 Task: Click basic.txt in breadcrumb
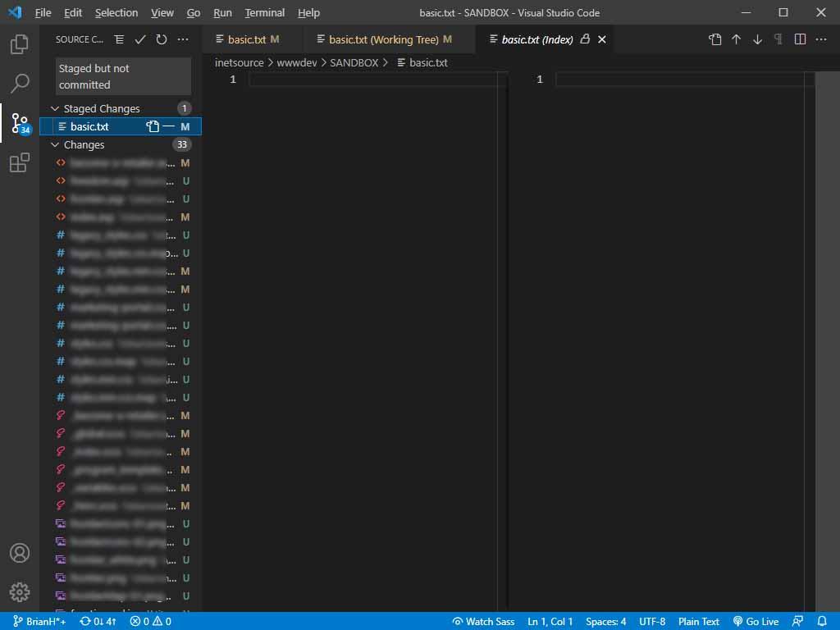428,62
